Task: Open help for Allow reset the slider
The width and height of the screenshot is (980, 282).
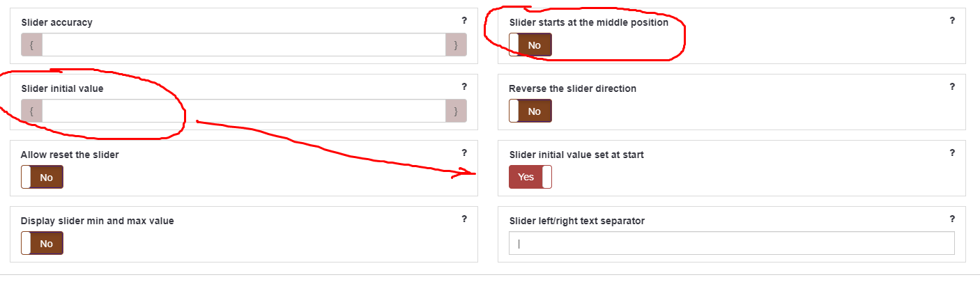Action: pyautogui.click(x=464, y=153)
